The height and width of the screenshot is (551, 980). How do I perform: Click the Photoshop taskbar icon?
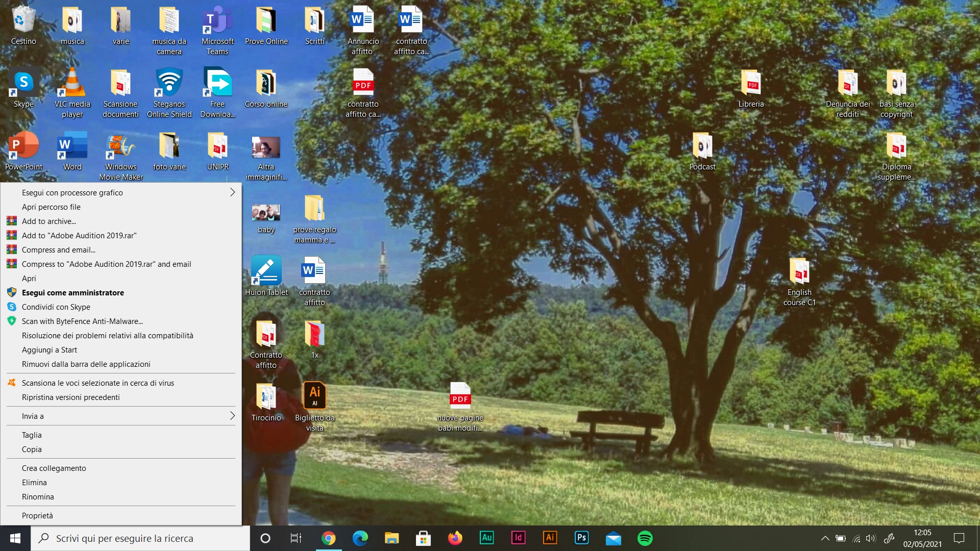(581, 538)
